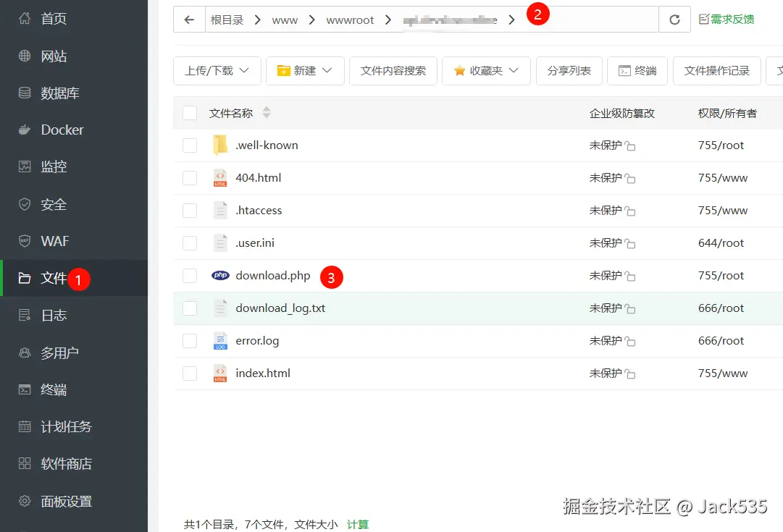The image size is (783, 532).
Task: Click the 企业级防篡改 column header
Action: (x=621, y=114)
